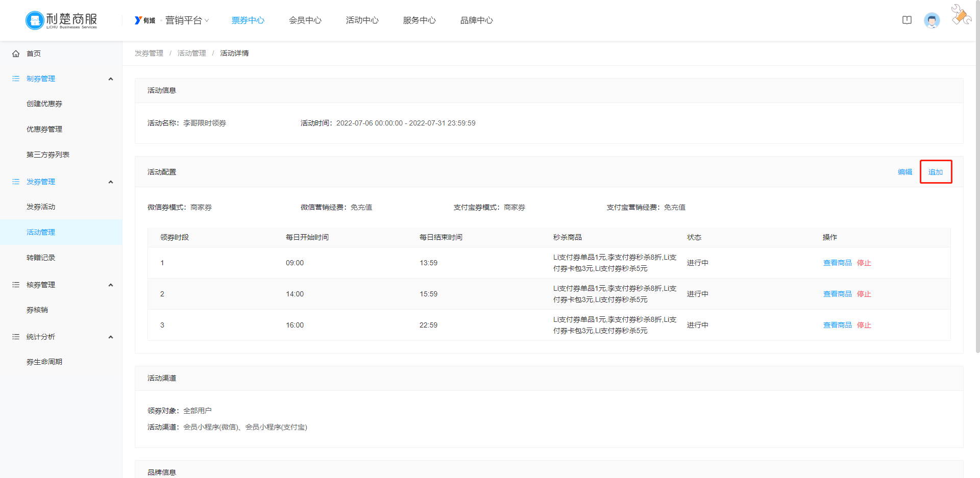
Task: Click the list icon beside 发券管理
Action: (x=16, y=182)
